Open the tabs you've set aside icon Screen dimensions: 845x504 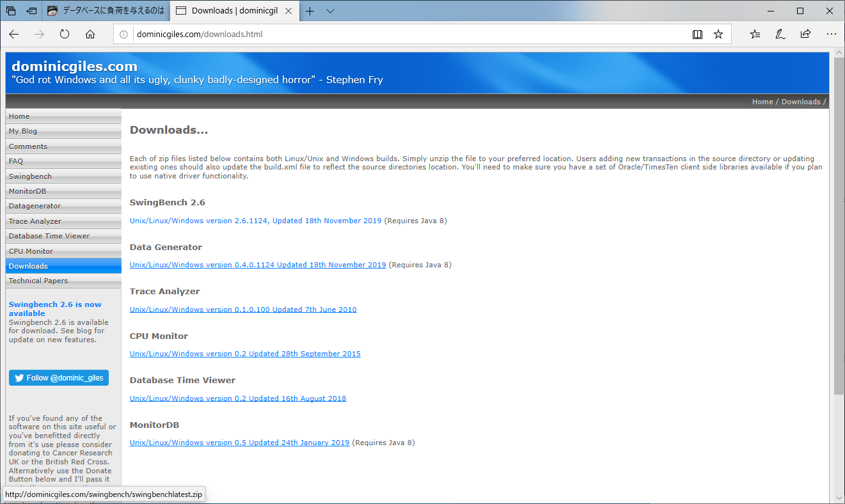11,11
